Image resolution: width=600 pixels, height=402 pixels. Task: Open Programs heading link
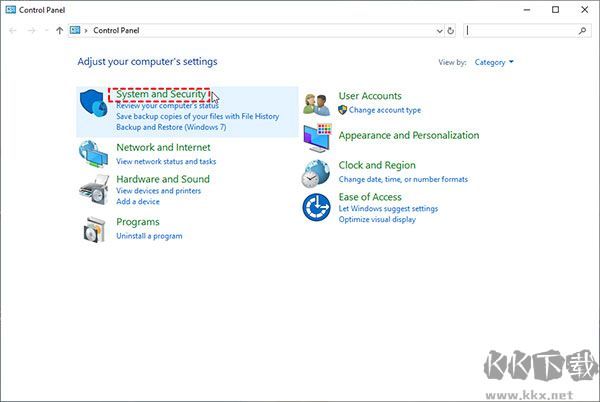(138, 222)
